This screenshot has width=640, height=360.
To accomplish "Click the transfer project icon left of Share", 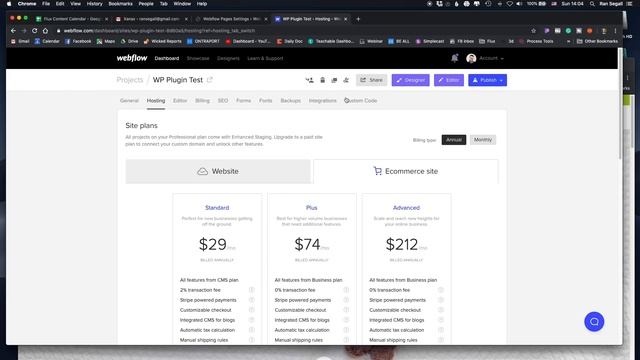I will coord(346,80).
